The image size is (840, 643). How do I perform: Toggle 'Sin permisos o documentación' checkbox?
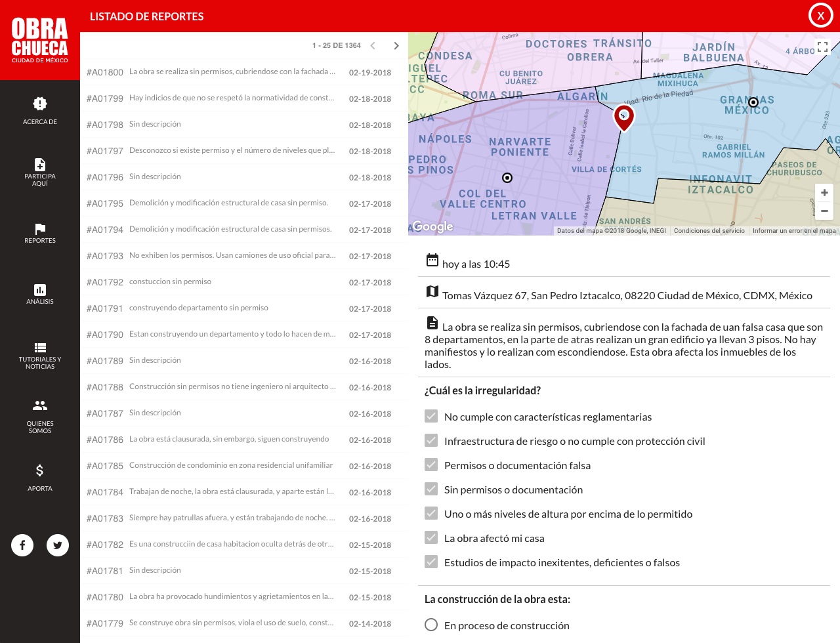(x=431, y=489)
